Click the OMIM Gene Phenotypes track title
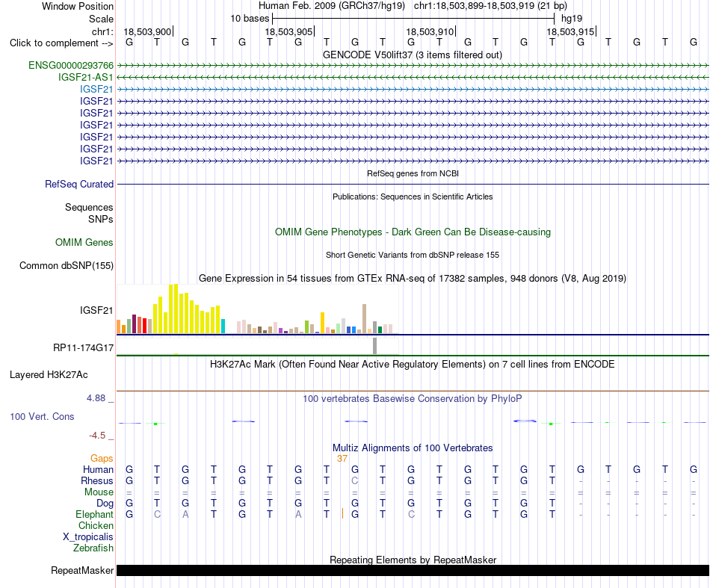 click(x=413, y=232)
